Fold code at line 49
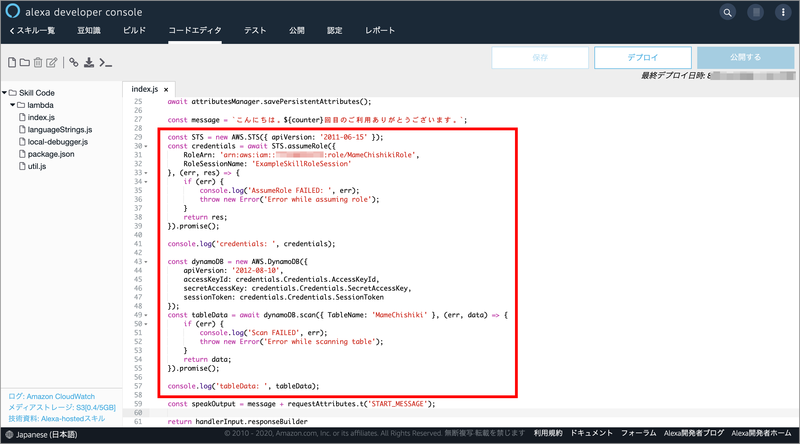800x444 pixels. tap(146, 315)
